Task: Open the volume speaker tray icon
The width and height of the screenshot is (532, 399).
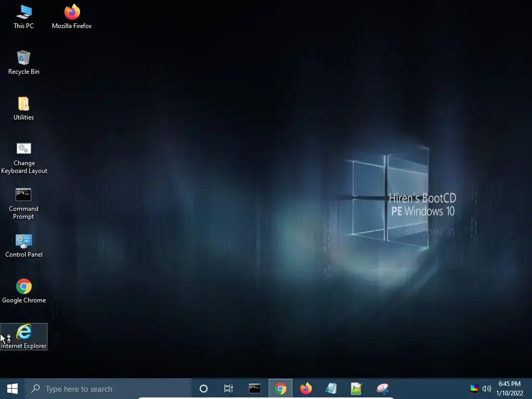Action: [x=486, y=389]
